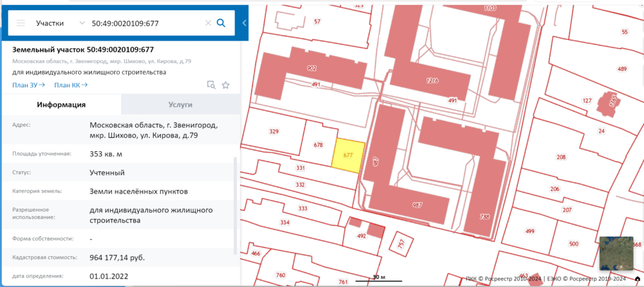Open the Услуги tab
The height and width of the screenshot is (287, 644).
pos(180,104)
